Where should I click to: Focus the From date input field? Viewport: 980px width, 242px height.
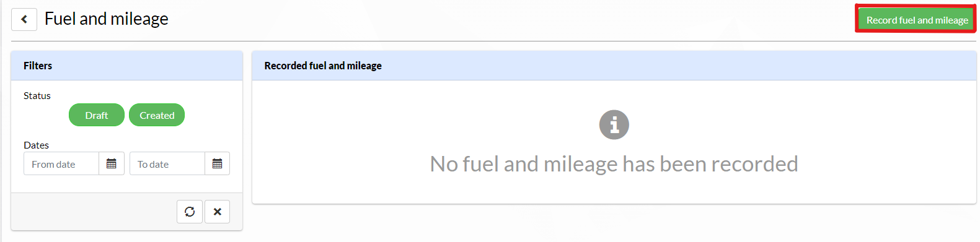point(61,163)
